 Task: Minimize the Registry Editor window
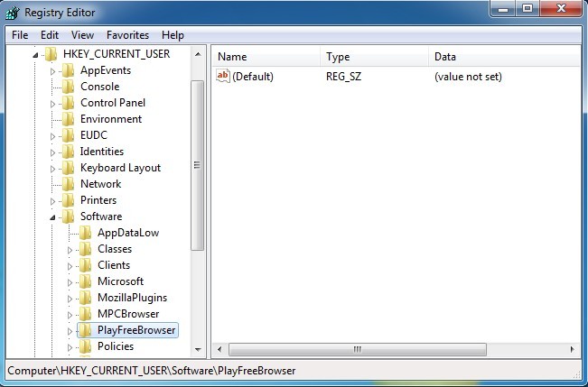pos(503,9)
